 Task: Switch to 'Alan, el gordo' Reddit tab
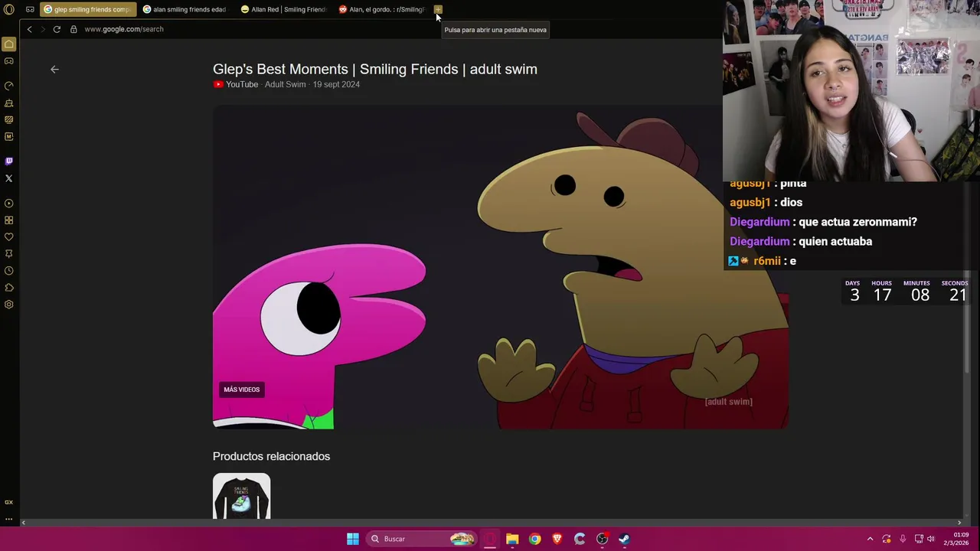click(x=382, y=9)
